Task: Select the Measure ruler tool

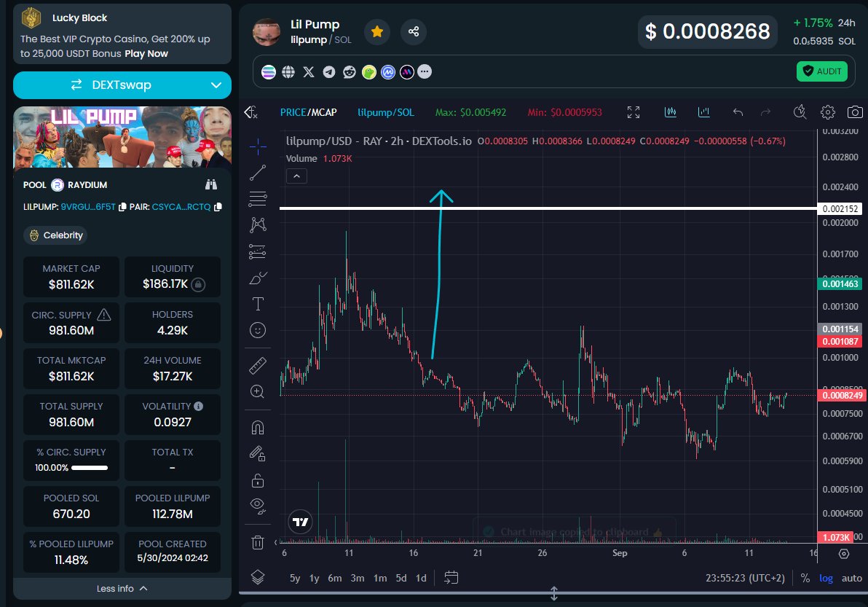Action: pyautogui.click(x=258, y=365)
